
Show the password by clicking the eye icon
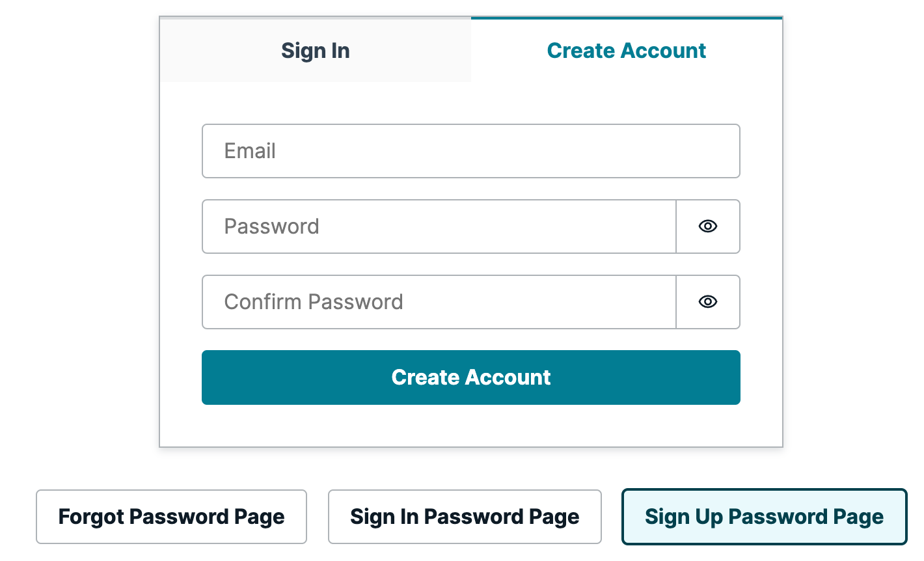click(x=708, y=226)
